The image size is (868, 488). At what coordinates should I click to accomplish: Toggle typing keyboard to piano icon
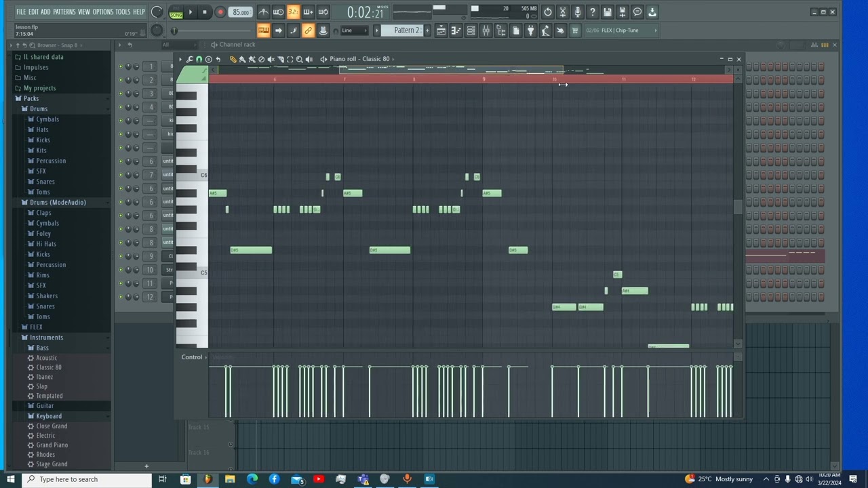(x=263, y=30)
